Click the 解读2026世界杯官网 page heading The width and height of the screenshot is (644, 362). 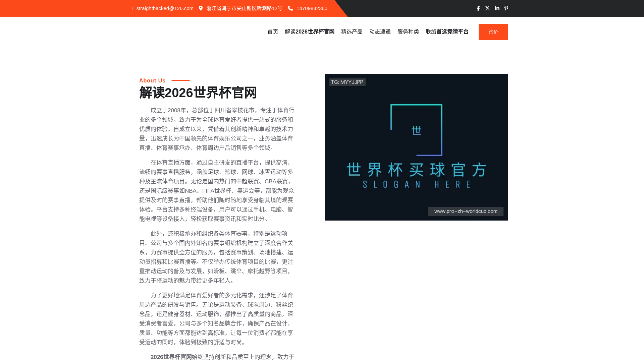click(x=198, y=93)
